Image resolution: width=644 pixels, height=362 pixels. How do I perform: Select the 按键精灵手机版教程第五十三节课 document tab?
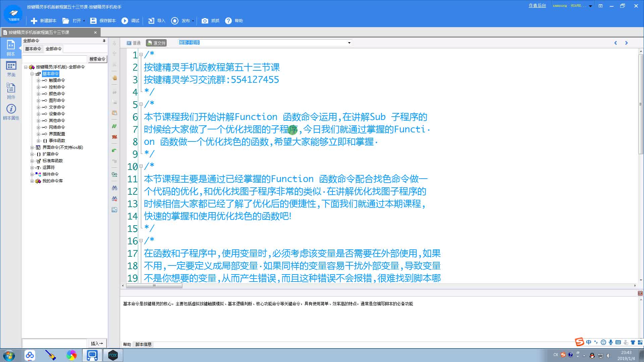[50, 33]
